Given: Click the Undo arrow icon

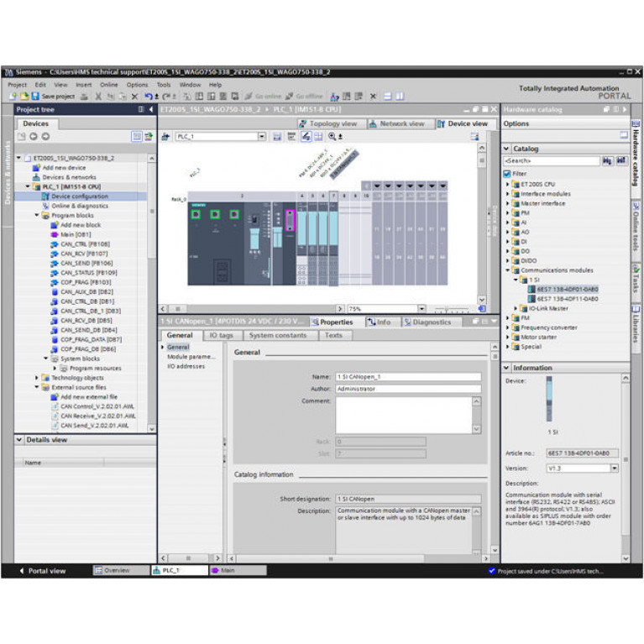Looking at the screenshot, I should [149, 97].
